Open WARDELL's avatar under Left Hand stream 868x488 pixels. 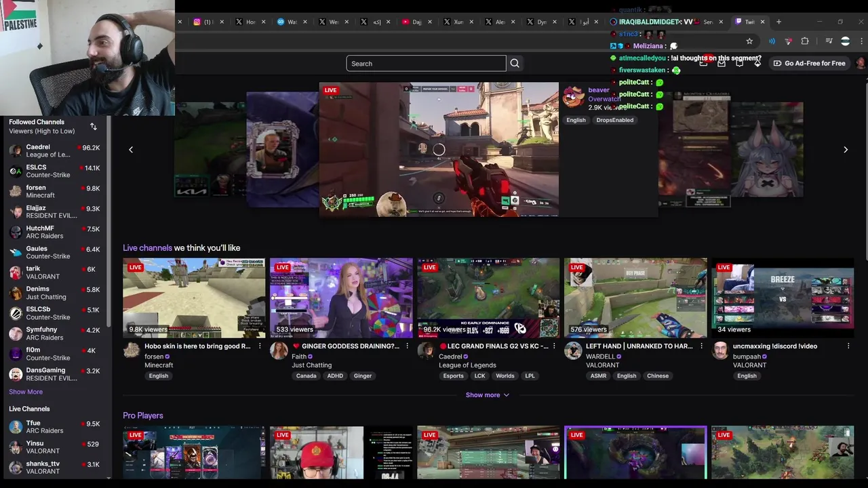573,350
